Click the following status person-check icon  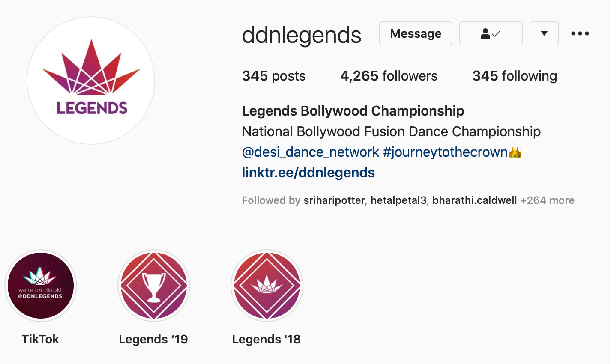click(x=491, y=33)
